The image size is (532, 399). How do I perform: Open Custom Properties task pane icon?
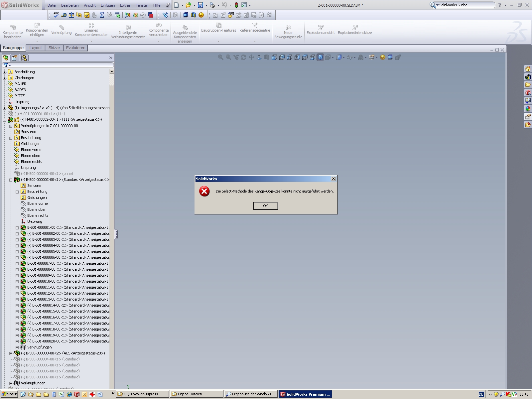(x=528, y=117)
